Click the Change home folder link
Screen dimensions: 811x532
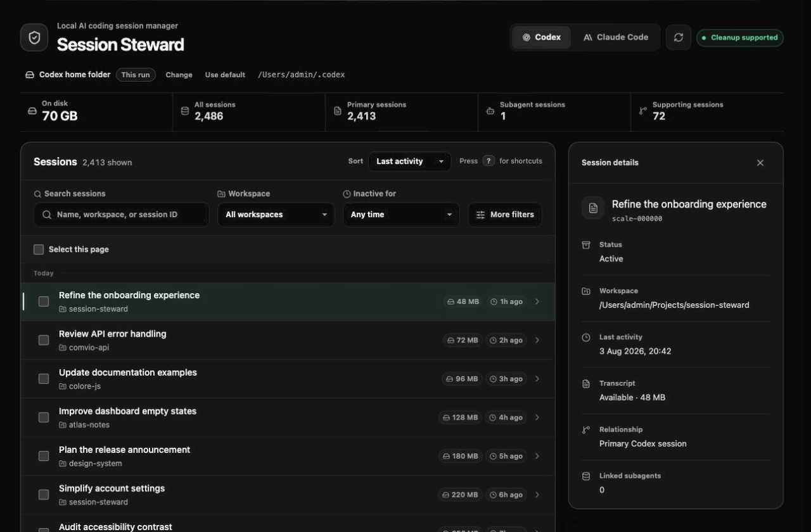click(179, 75)
